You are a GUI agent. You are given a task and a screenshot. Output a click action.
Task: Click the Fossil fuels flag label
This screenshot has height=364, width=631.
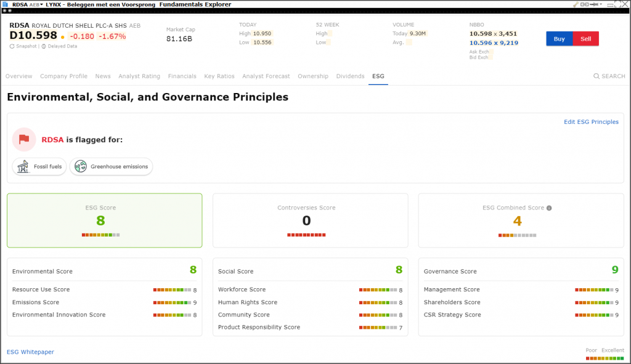tap(47, 166)
